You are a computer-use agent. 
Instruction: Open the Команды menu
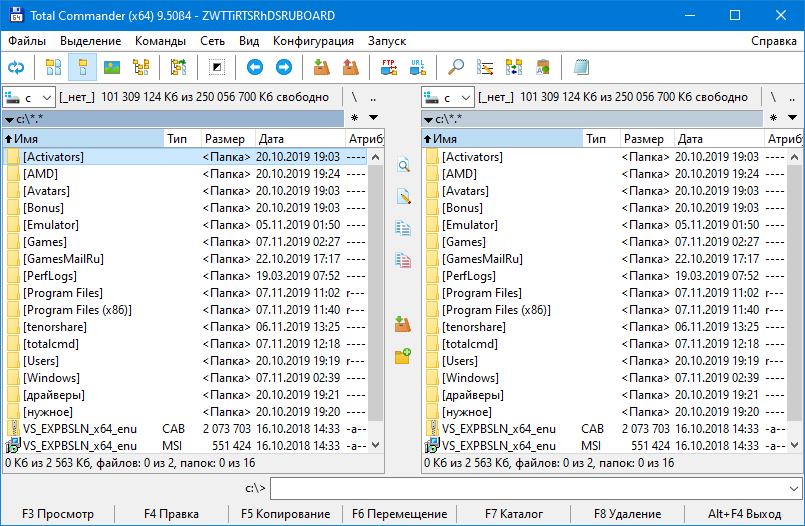(x=160, y=41)
